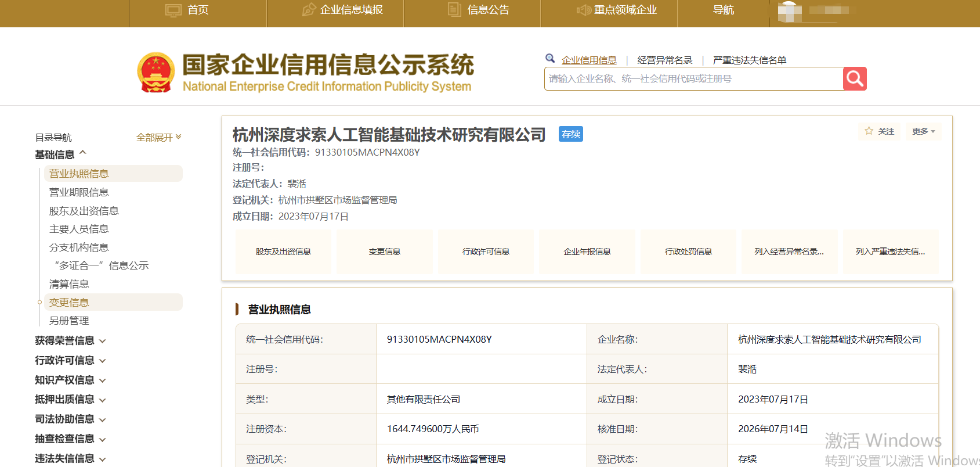Viewport: 980px width, 467px height.
Task: Open the 更多 dropdown menu
Action: click(924, 131)
